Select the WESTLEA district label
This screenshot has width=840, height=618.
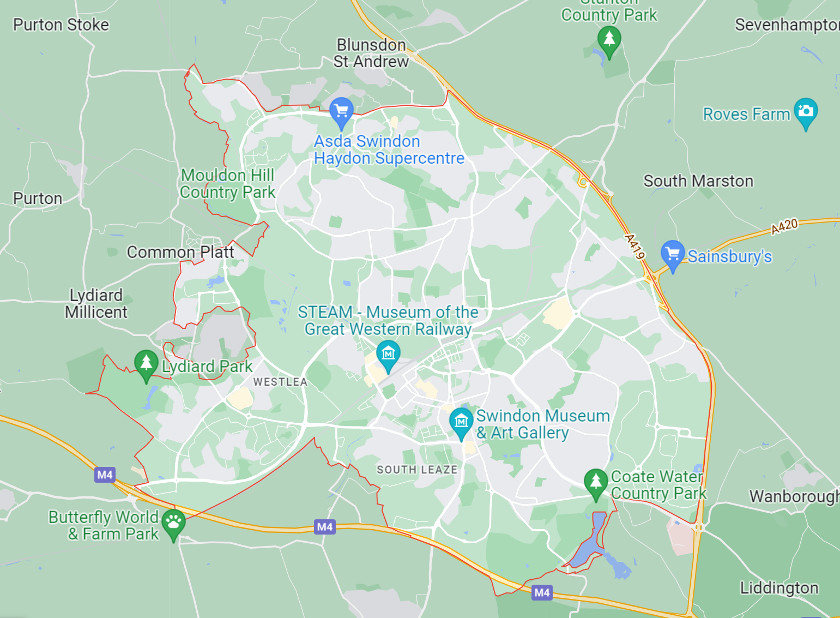pyautogui.click(x=281, y=382)
